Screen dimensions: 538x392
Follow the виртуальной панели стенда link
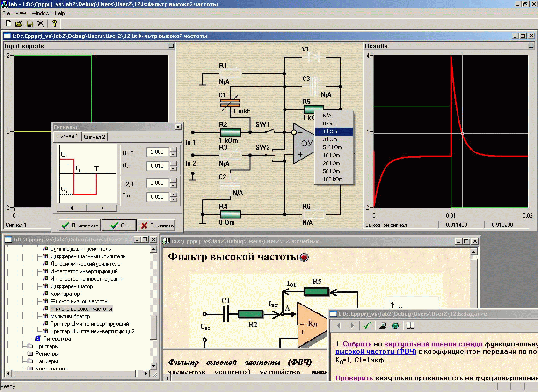pyautogui.click(x=433, y=344)
